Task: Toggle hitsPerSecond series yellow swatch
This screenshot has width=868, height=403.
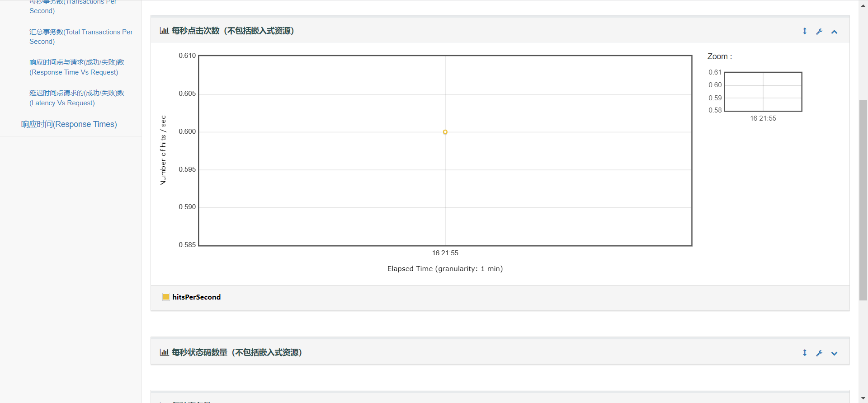Action: (x=166, y=297)
